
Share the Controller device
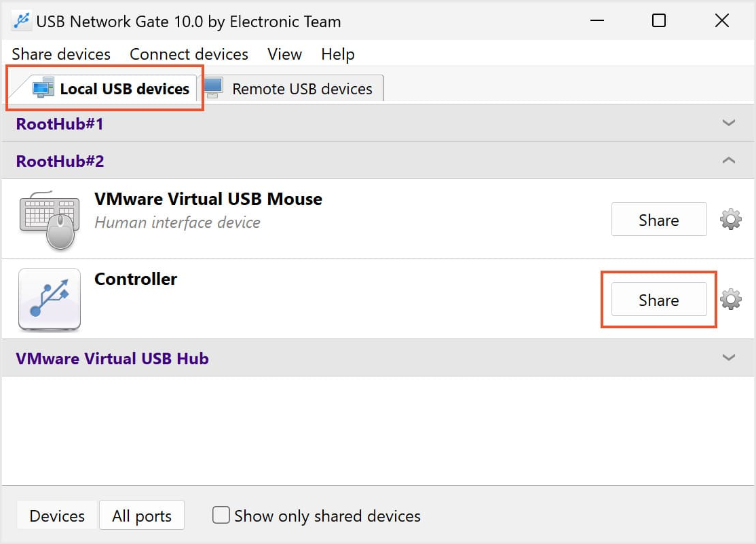coord(658,300)
